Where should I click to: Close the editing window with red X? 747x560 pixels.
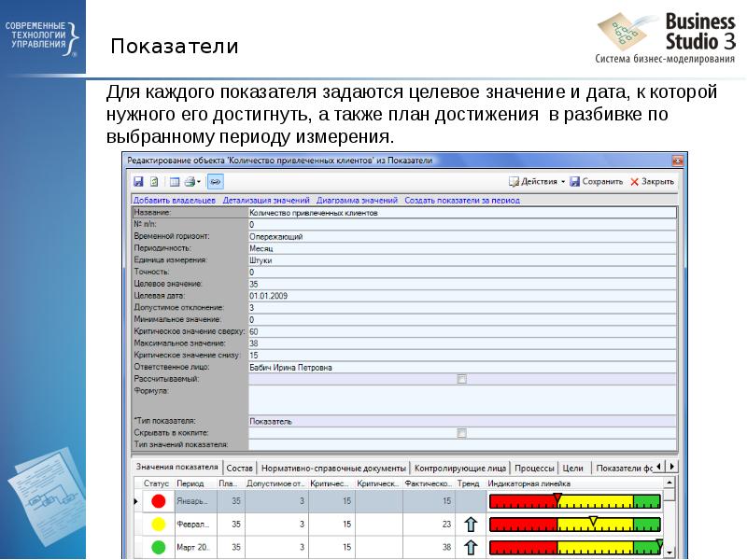pyautogui.click(x=678, y=161)
